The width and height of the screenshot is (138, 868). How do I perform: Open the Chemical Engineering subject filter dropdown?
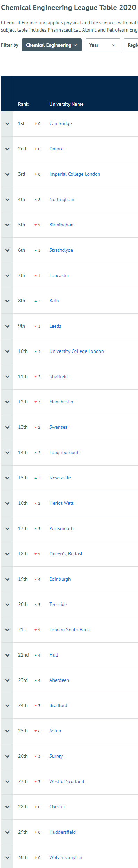52,45
